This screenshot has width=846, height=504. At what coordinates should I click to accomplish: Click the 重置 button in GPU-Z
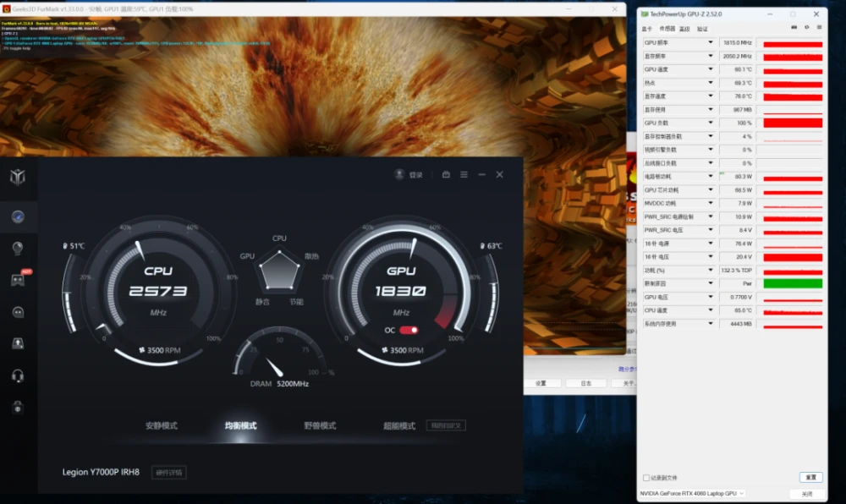click(x=811, y=478)
